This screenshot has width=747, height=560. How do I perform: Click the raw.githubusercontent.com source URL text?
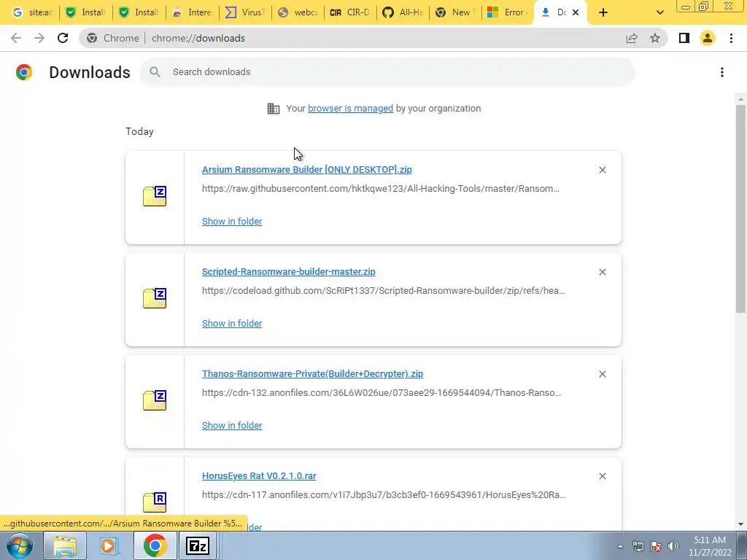(381, 189)
